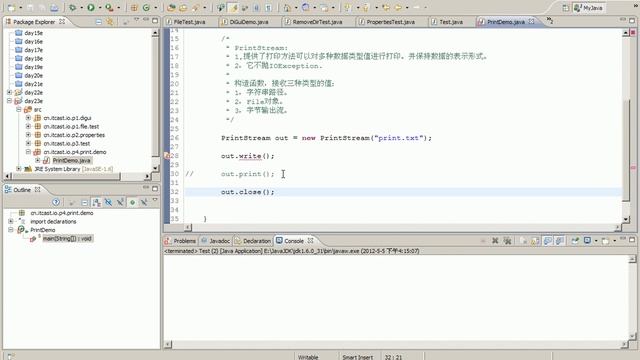The width and height of the screenshot is (640, 360).
Task: Expand JRE System Library node
Action: point(18,169)
